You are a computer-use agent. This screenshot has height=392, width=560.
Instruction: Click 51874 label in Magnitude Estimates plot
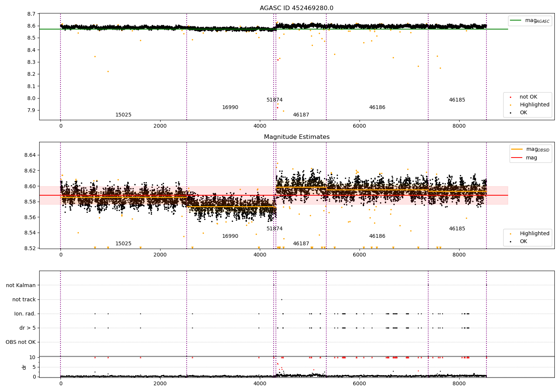tap(274, 229)
